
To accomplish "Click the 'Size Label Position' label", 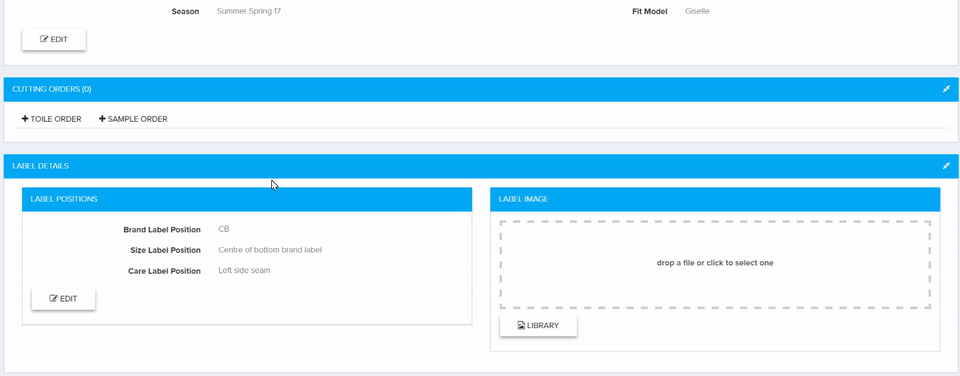I will coord(165,250).
